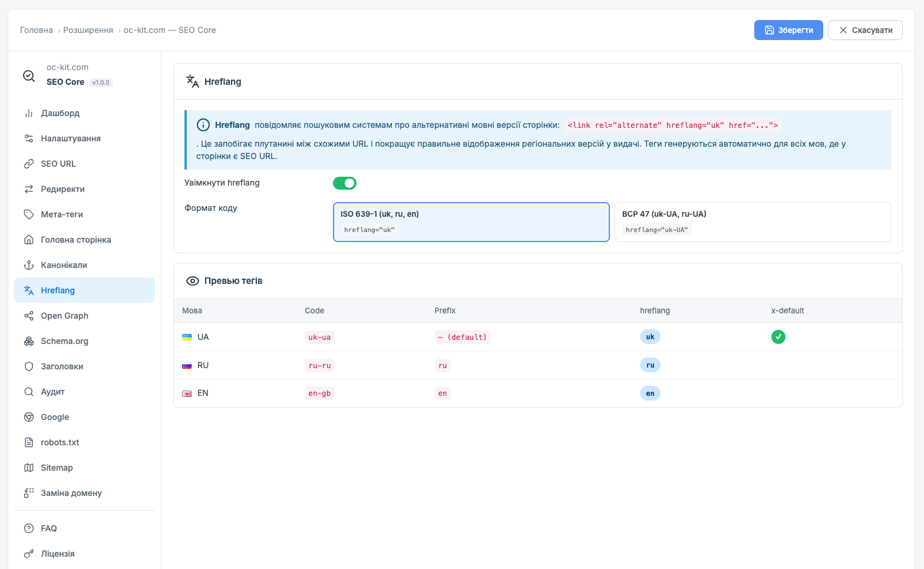
Task: Click the Prefix column header
Action: pos(445,310)
